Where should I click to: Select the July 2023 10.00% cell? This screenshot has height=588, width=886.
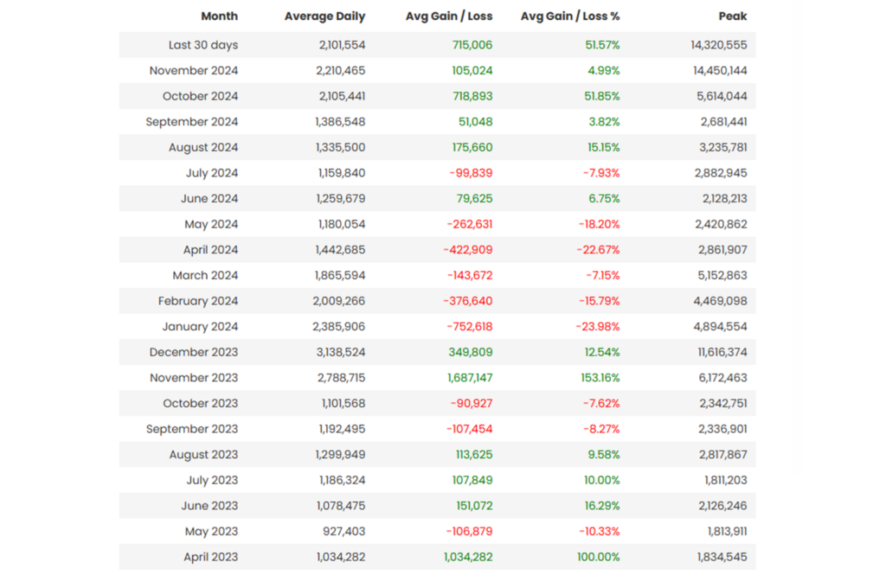click(x=600, y=480)
